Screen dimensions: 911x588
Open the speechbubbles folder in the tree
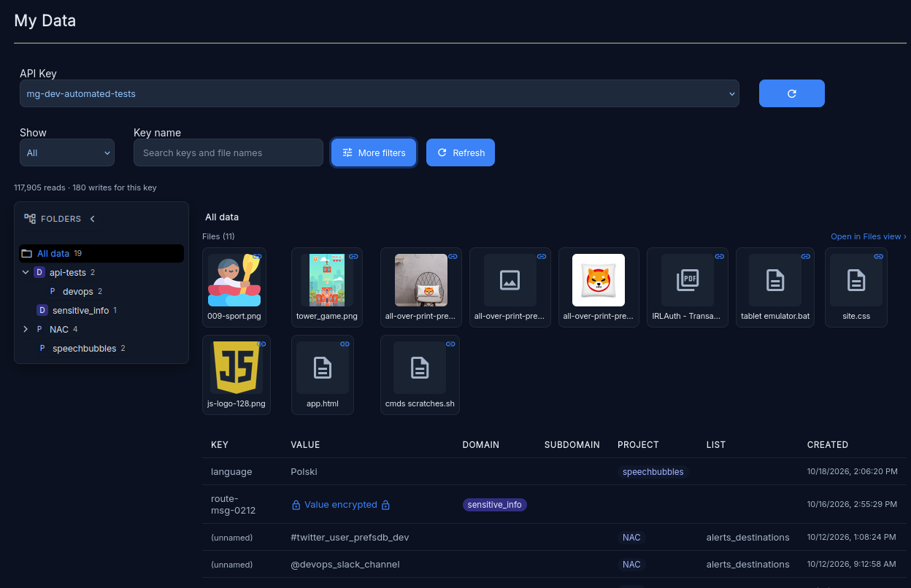click(x=84, y=349)
